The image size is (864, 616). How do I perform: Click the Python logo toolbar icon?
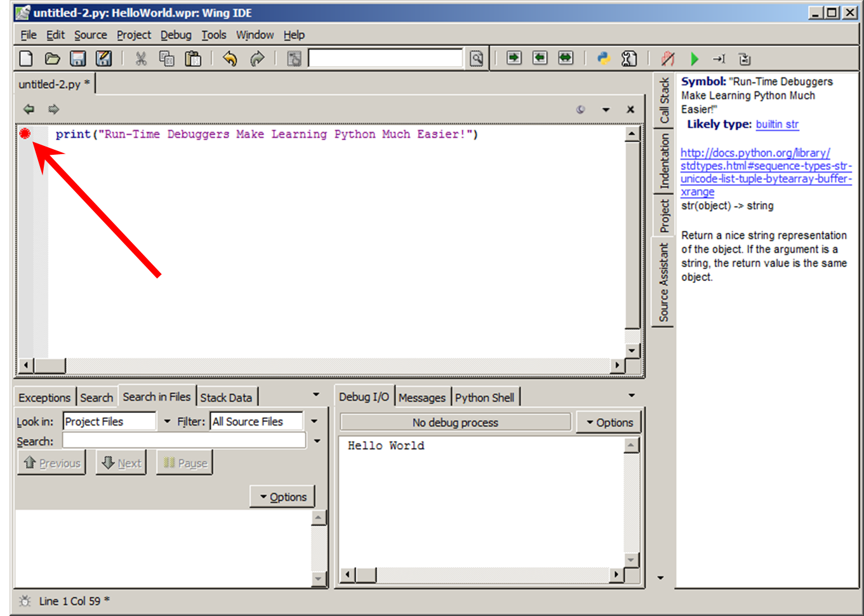pos(603,59)
